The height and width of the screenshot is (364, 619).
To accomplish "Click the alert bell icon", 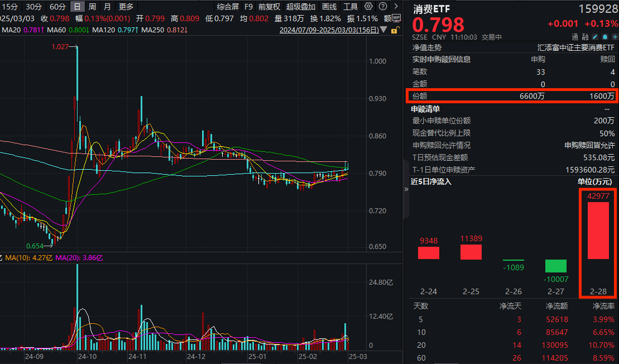I will (605, 36).
